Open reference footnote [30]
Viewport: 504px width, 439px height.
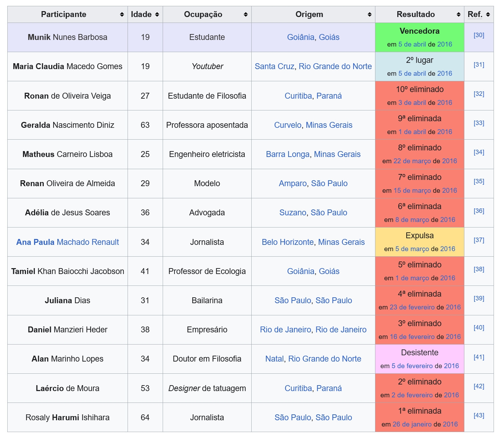click(x=479, y=35)
